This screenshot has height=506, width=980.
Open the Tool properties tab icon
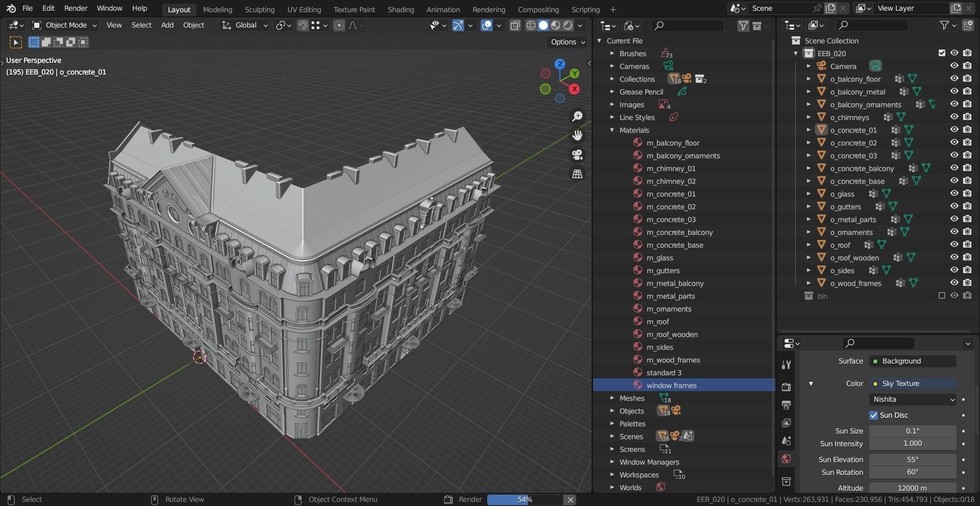pyautogui.click(x=786, y=365)
